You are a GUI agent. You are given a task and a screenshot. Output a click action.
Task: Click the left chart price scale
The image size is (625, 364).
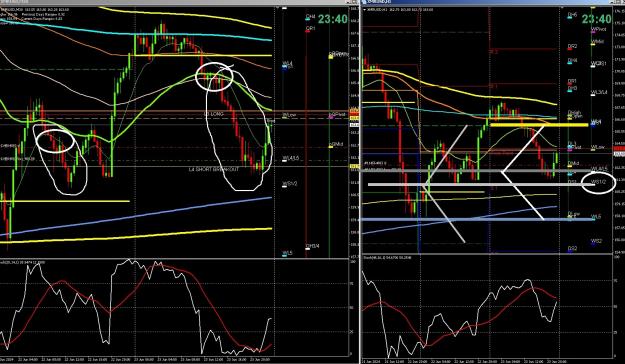[354, 132]
